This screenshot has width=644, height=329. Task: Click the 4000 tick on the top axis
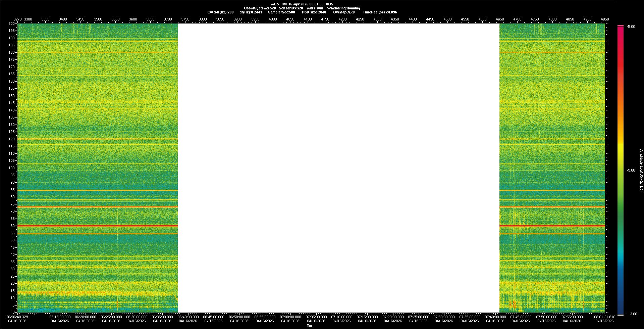tap(273, 19)
